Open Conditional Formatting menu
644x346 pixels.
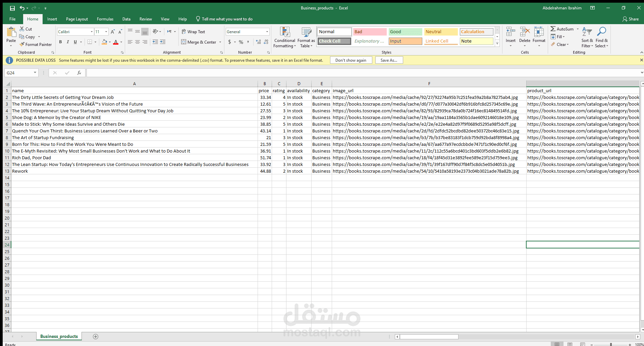click(285, 37)
